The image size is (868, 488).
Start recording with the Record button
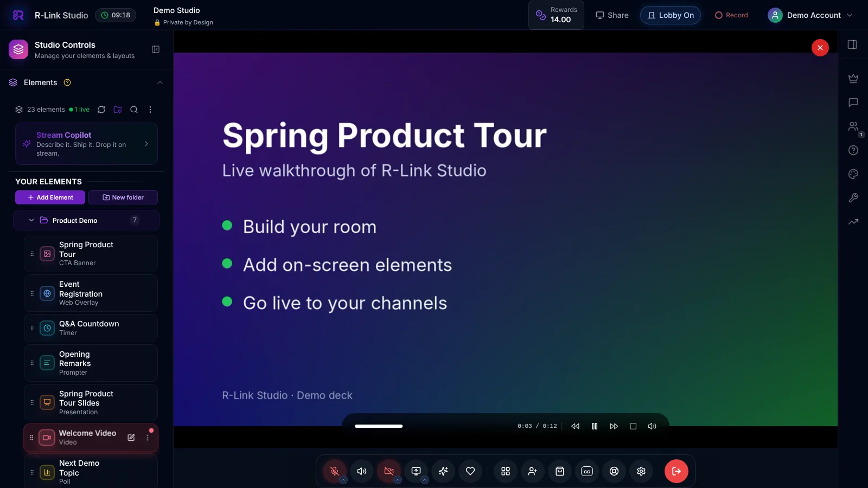pyautogui.click(x=731, y=15)
